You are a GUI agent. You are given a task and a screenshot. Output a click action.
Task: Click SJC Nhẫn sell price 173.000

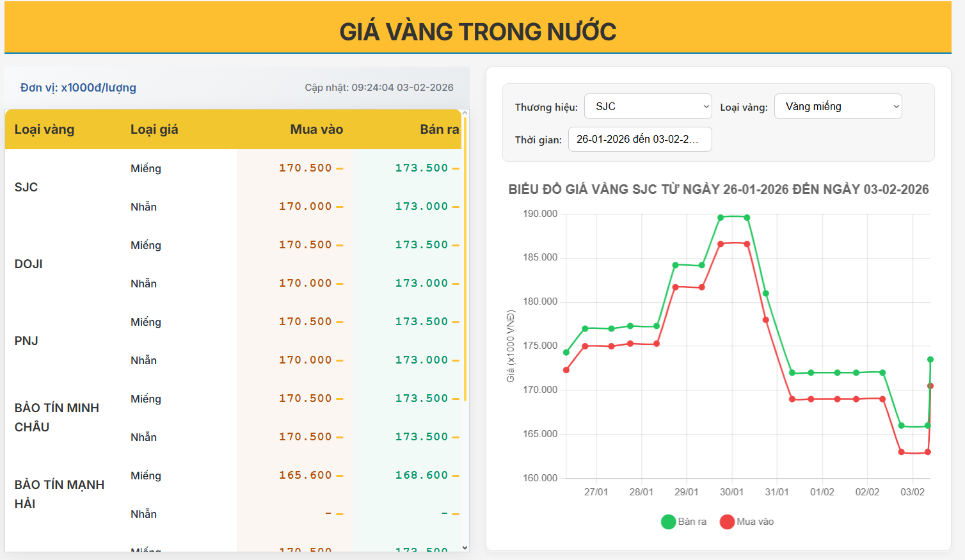point(422,206)
